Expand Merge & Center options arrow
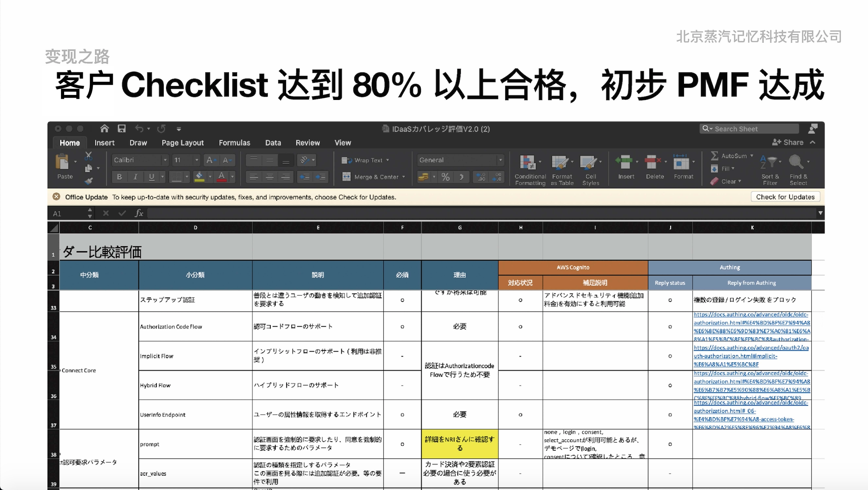Viewport: 868px width, 490px height. (404, 177)
